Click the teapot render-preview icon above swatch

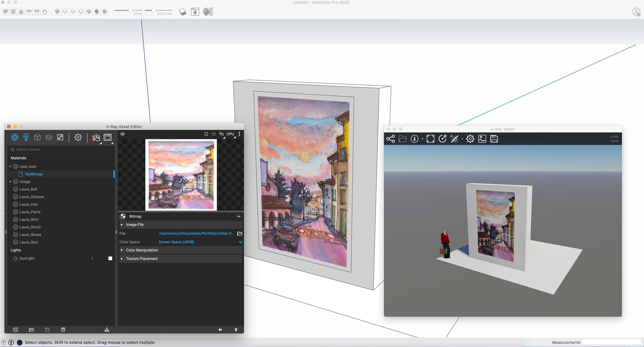click(214, 134)
